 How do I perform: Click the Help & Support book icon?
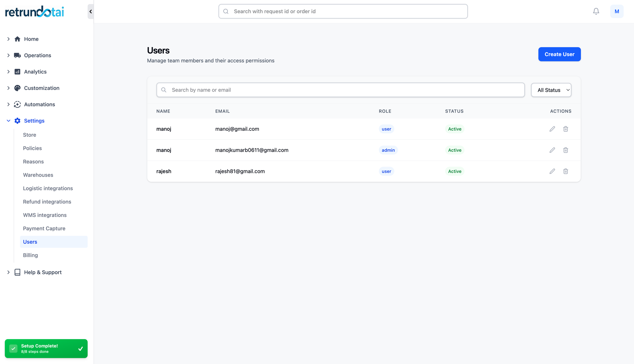pyautogui.click(x=17, y=272)
